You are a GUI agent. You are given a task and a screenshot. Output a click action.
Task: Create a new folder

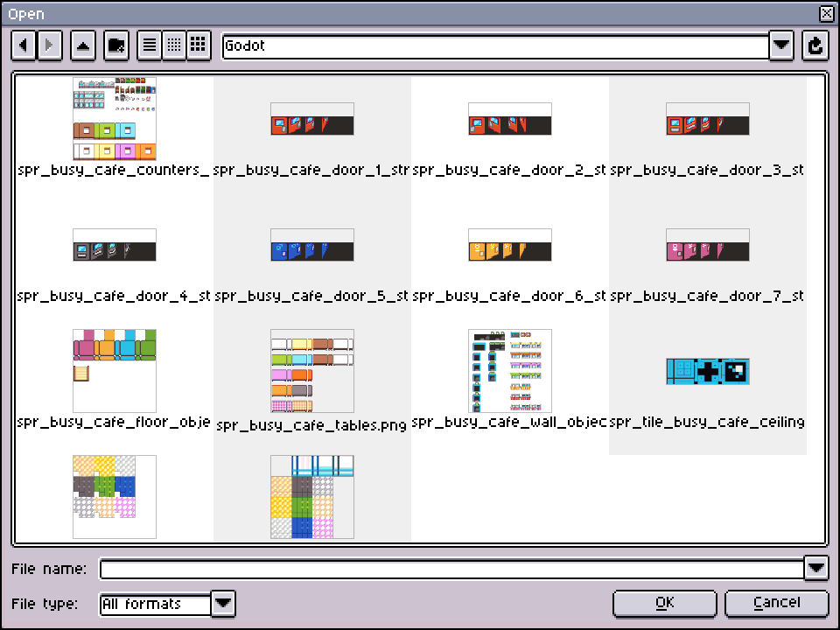pyautogui.click(x=116, y=45)
